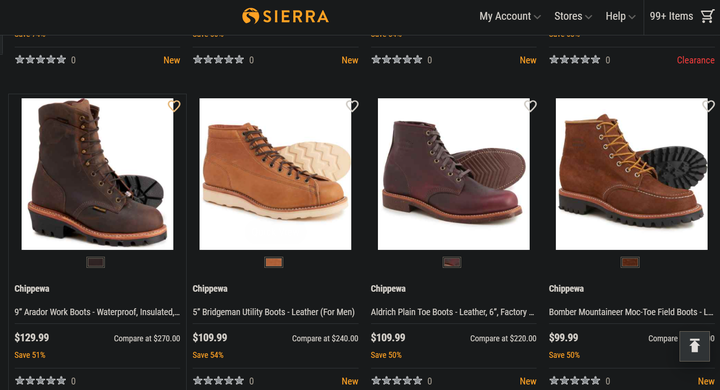Click the Bomber Mountaineer boot thumbnail image

click(631, 174)
